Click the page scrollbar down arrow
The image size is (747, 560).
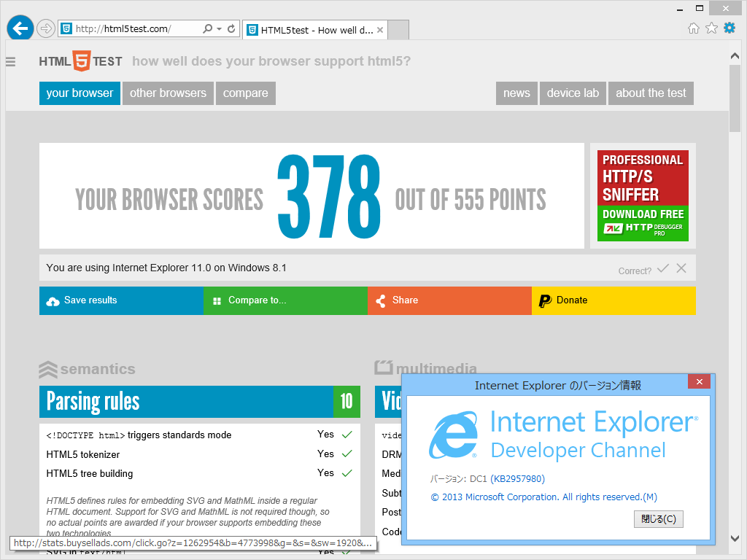[735, 538]
